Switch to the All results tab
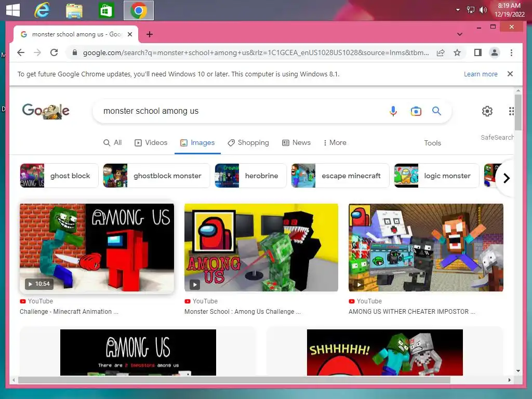The image size is (532, 399). (112, 143)
